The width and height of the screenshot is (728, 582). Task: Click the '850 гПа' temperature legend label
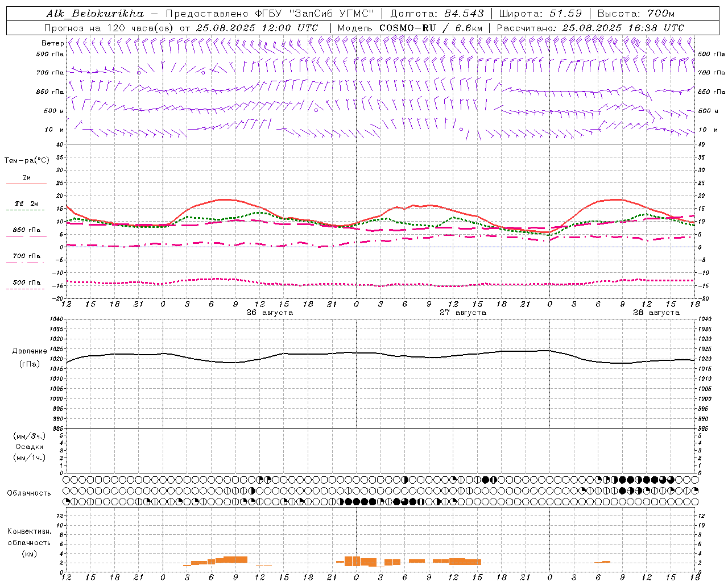pyautogui.click(x=27, y=230)
